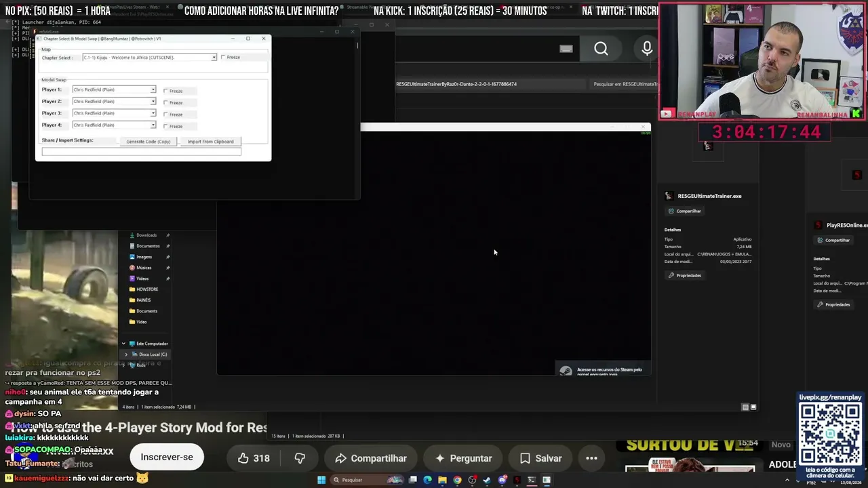Viewport: 868px width, 488px height.
Task: Click the Inscrever-se subscribe button
Action: pyautogui.click(x=167, y=457)
